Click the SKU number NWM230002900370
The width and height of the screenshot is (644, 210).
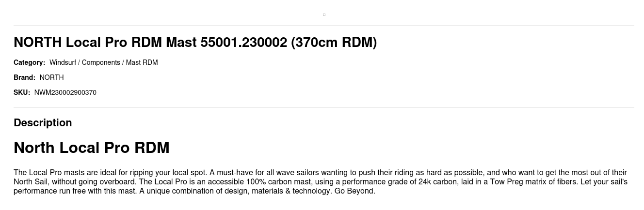click(65, 92)
